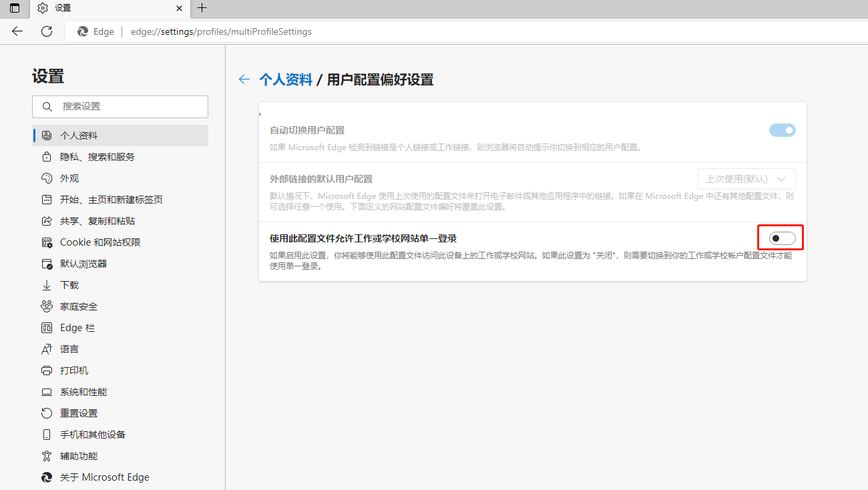The width and height of the screenshot is (868, 490).
Task: Click the 家庭安全 icon
Action: tap(47, 306)
